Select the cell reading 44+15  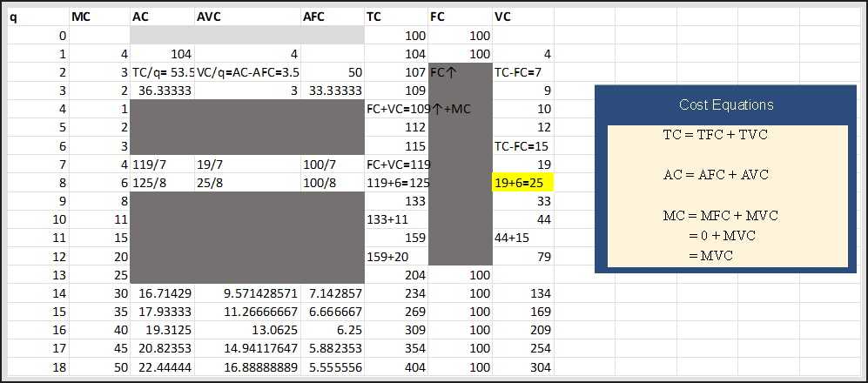[x=523, y=238]
